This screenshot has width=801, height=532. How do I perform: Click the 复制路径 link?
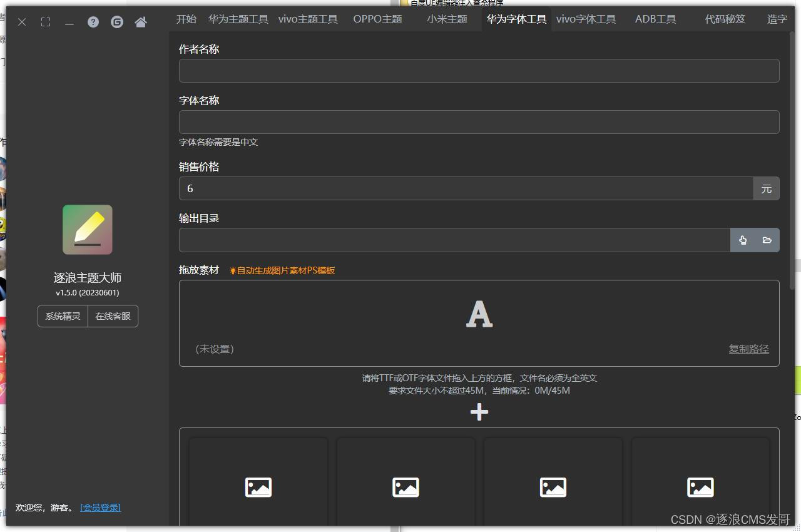coord(748,349)
